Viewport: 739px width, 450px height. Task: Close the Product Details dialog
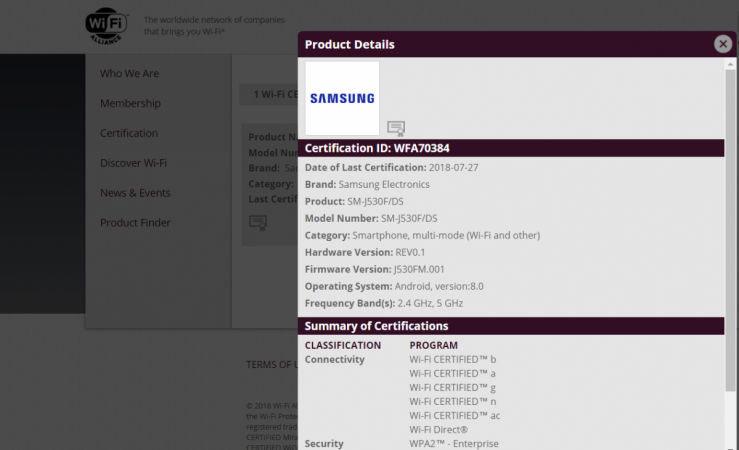pos(723,44)
